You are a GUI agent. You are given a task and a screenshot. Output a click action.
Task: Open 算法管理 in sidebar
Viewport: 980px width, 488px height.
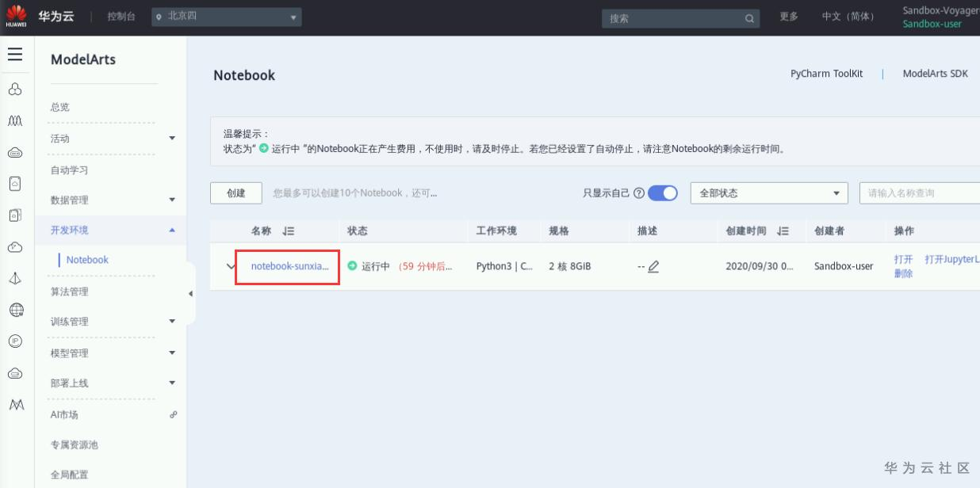70,292
